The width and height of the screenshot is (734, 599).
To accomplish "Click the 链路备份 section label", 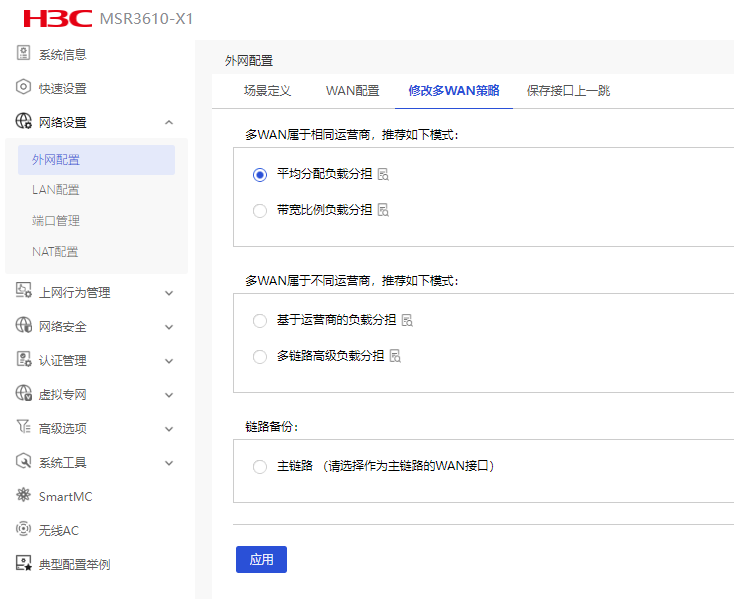I will pyautogui.click(x=272, y=426).
